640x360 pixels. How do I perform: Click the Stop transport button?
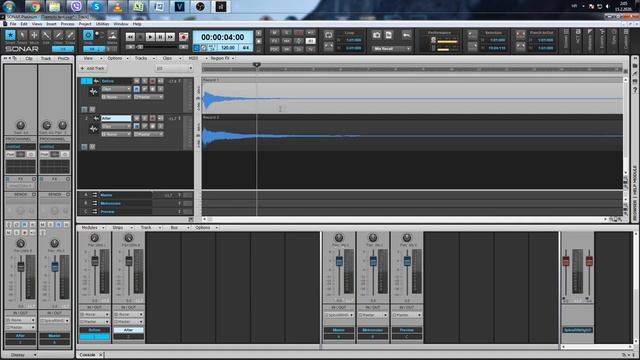140,37
